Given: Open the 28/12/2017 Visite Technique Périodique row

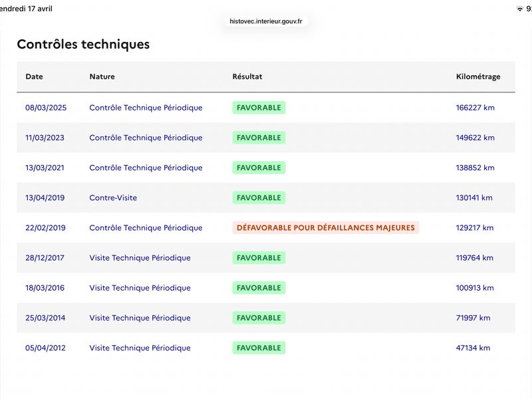Looking at the screenshot, I should click(266, 258).
